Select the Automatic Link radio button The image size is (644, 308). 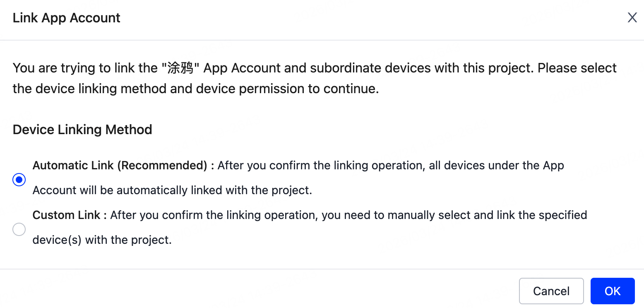coord(19,179)
